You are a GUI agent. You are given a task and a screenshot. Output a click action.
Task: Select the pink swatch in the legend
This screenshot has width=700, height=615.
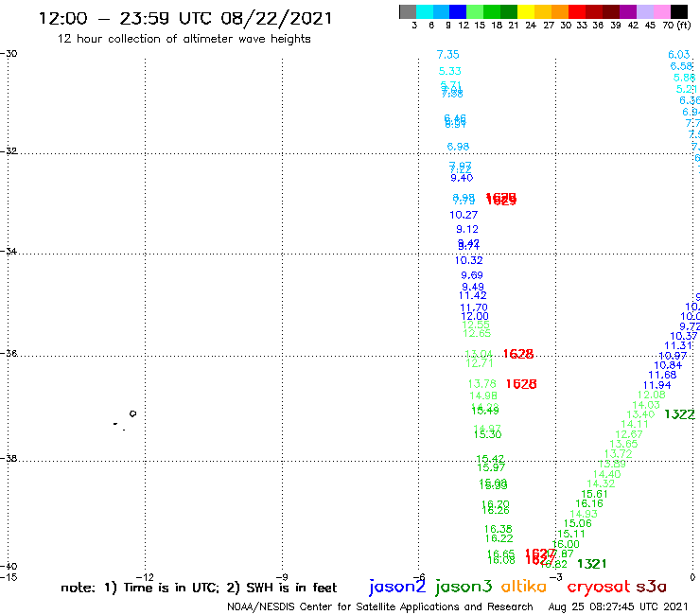[x=662, y=11]
